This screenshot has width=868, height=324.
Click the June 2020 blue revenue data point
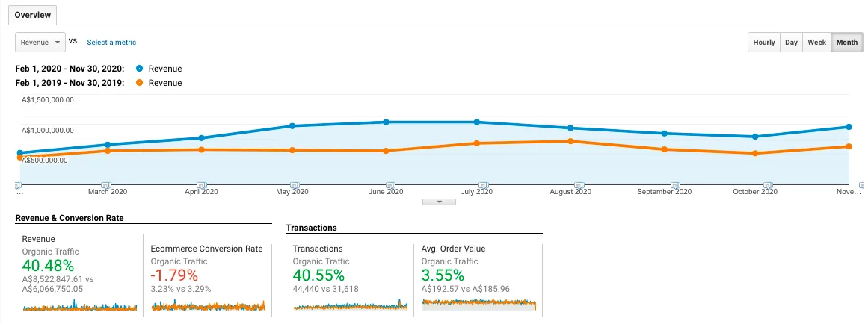pyautogui.click(x=386, y=122)
